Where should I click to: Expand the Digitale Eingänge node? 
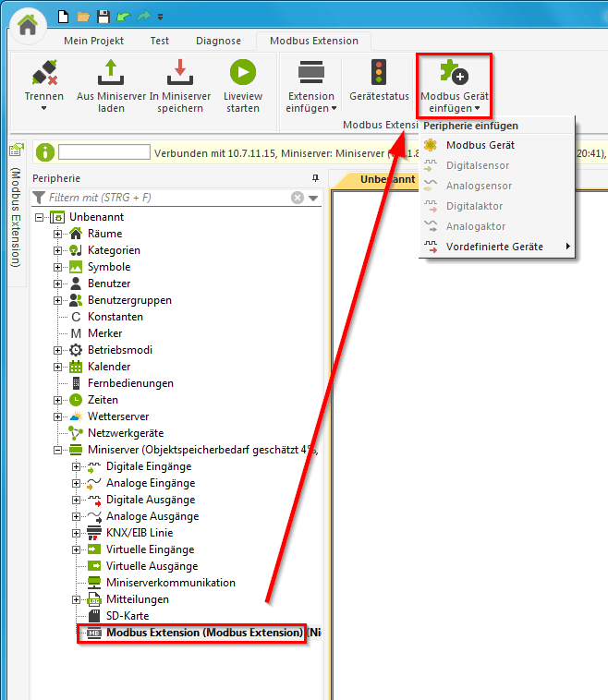[77, 466]
